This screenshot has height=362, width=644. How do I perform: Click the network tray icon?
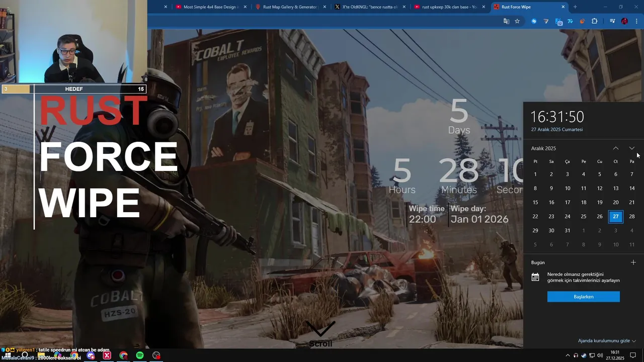pos(592,355)
